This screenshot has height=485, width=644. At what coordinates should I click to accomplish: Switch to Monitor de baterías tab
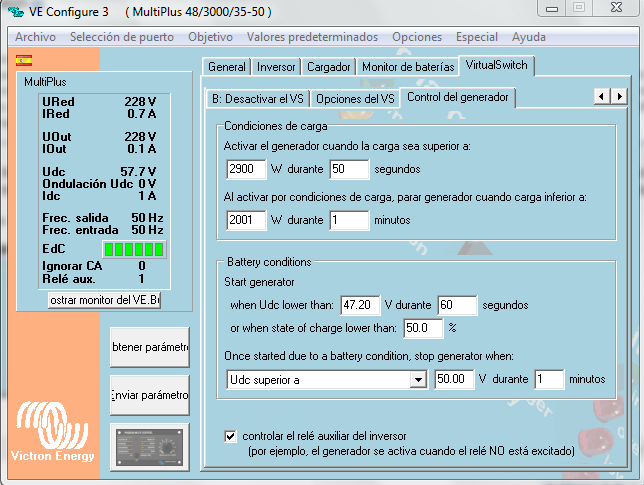tap(408, 67)
